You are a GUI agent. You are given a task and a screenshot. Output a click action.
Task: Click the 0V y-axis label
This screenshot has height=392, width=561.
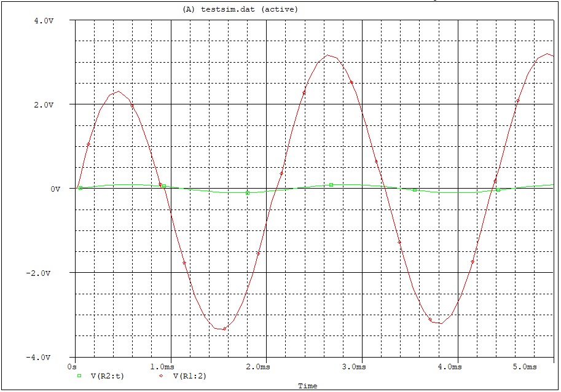pos(55,189)
